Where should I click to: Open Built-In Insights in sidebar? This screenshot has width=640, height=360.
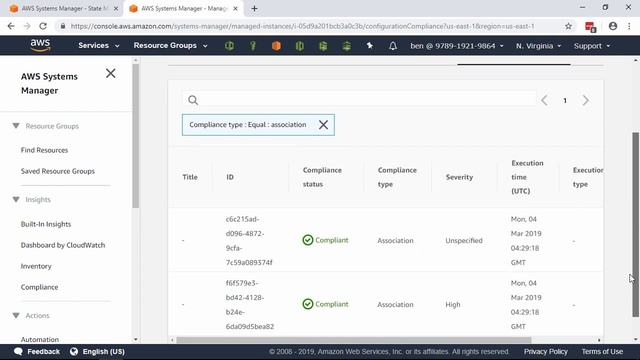46,224
